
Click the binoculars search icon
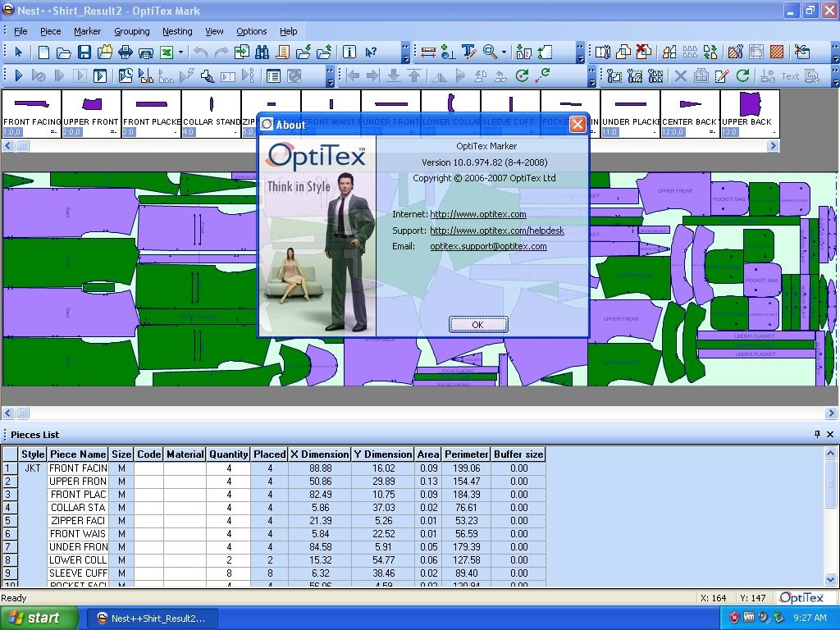pyautogui.click(x=262, y=52)
